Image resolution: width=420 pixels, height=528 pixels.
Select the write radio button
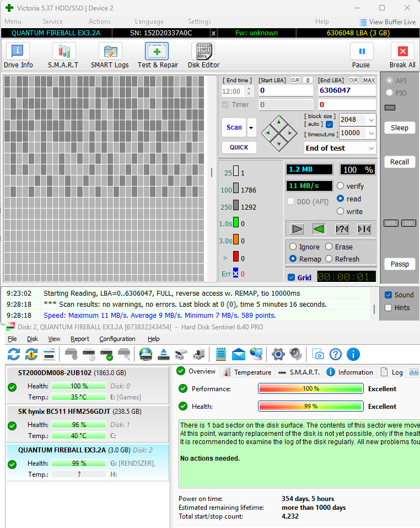click(340, 211)
